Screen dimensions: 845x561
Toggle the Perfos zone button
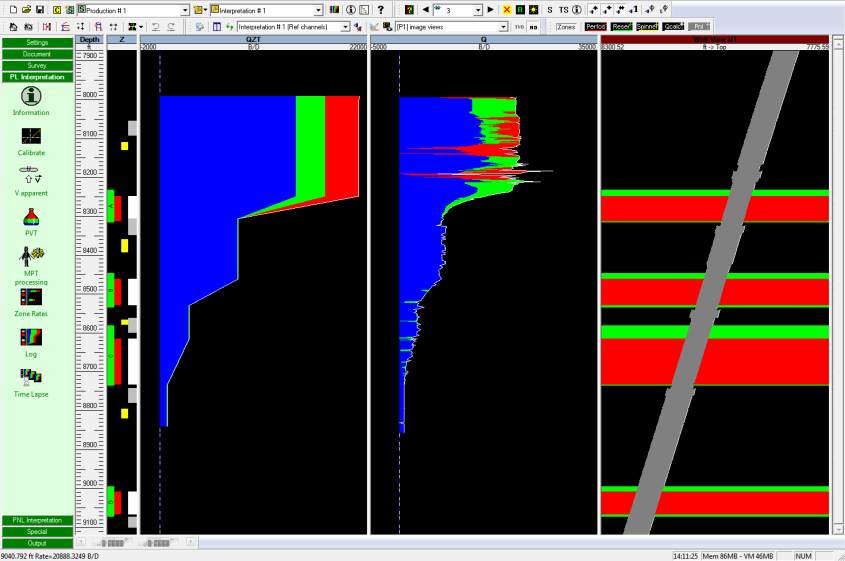point(595,26)
